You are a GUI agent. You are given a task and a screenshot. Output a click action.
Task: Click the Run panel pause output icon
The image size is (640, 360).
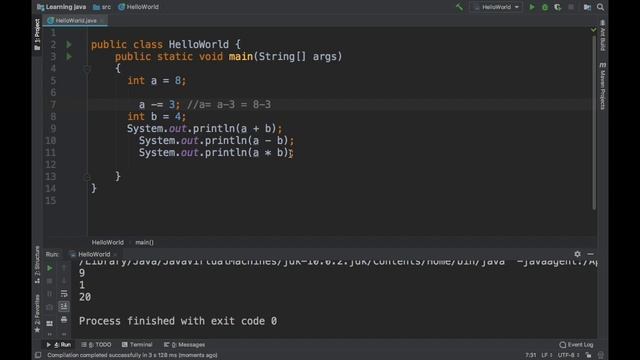50,294
